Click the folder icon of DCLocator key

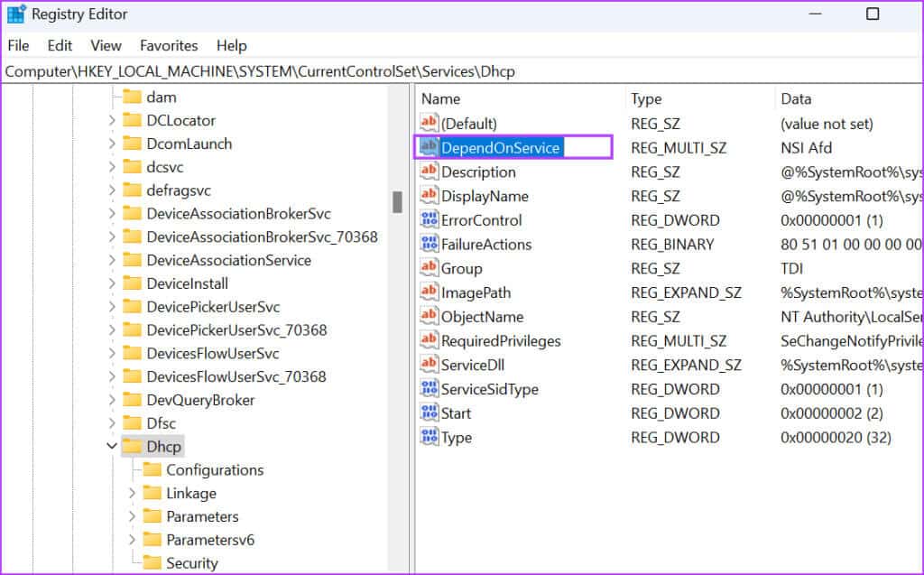point(132,120)
